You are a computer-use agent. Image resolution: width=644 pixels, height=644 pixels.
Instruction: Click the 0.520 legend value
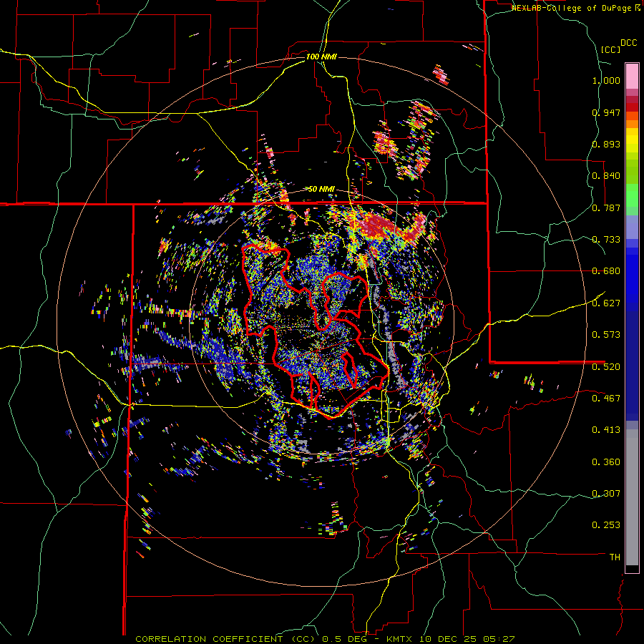coord(606,366)
